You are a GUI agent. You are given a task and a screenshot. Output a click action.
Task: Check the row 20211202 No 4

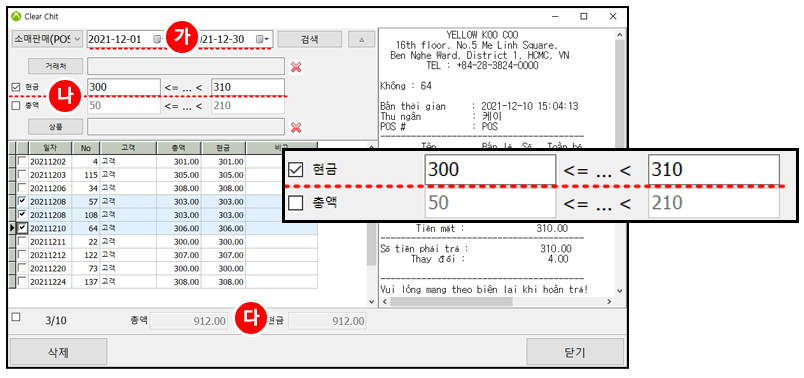click(x=22, y=162)
